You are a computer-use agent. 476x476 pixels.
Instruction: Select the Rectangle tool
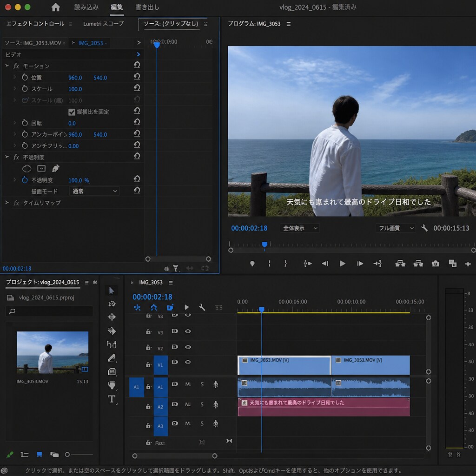point(112,371)
